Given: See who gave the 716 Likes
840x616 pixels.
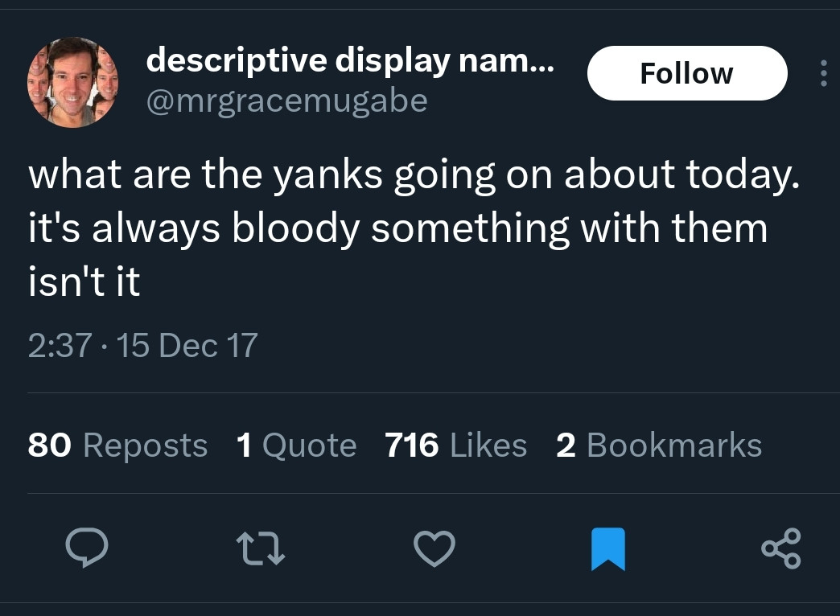Looking at the screenshot, I should (x=455, y=445).
